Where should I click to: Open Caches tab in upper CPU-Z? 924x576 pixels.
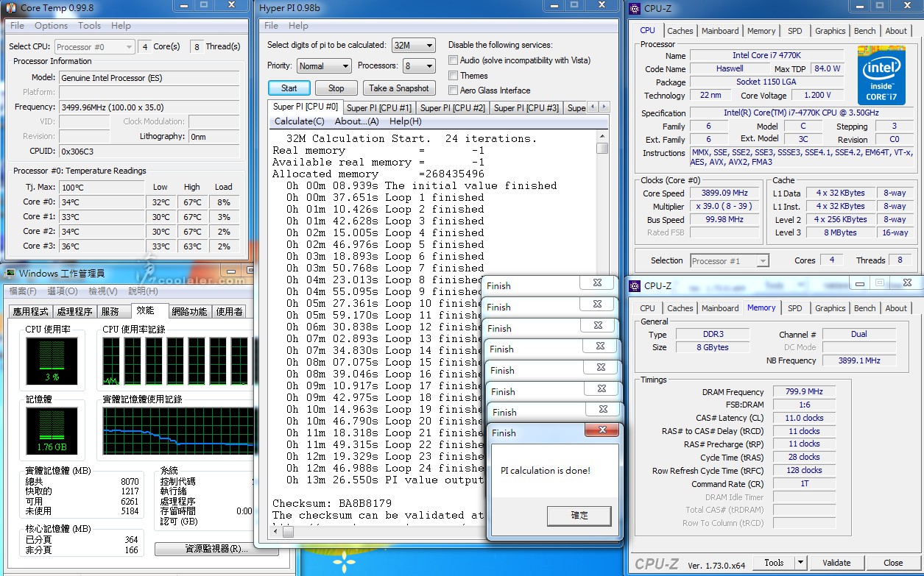[x=680, y=31]
